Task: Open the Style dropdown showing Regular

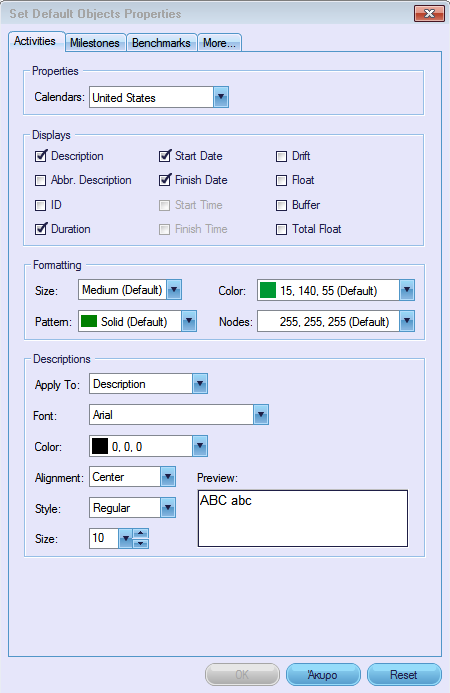Action: point(168,507)
